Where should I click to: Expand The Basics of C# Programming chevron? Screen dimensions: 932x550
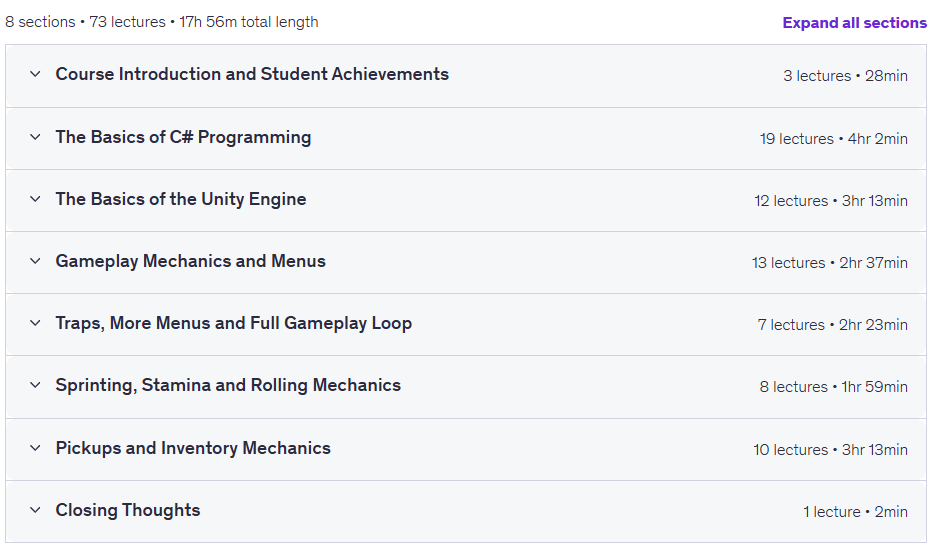[x=35, y=137]
